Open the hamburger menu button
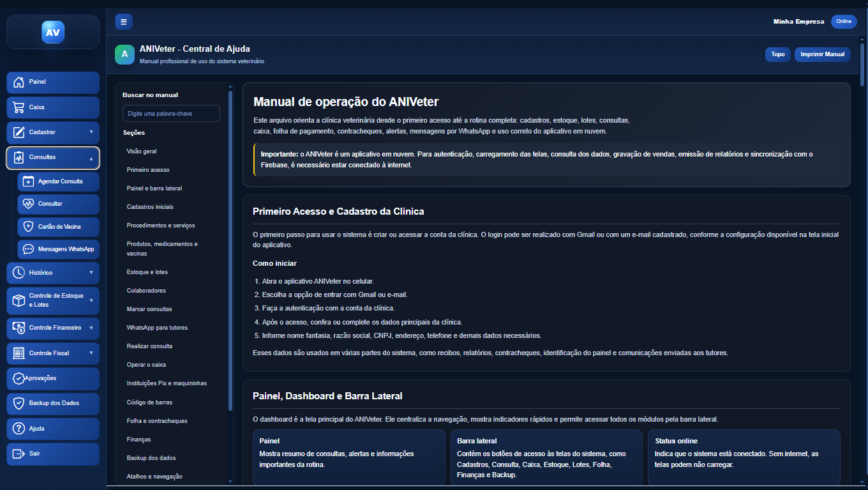The image size is (868, 490). point(124,22)
